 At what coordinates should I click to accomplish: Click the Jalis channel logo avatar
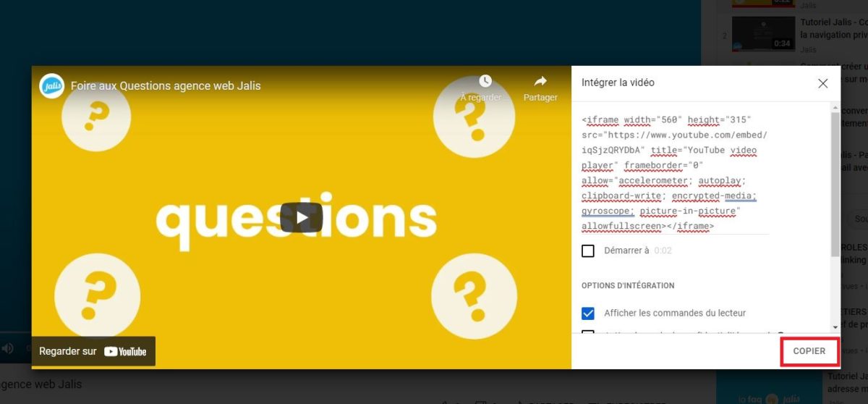tap(51, 85)
